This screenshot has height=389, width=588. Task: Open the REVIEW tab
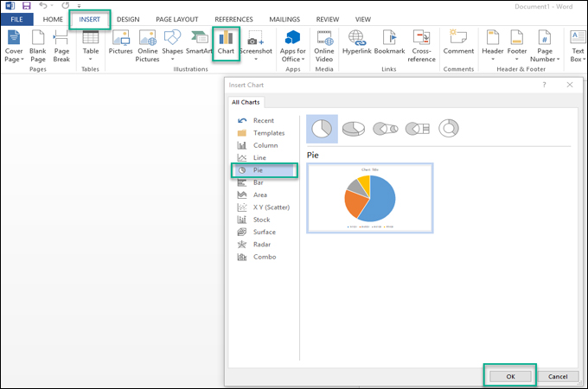328,20
